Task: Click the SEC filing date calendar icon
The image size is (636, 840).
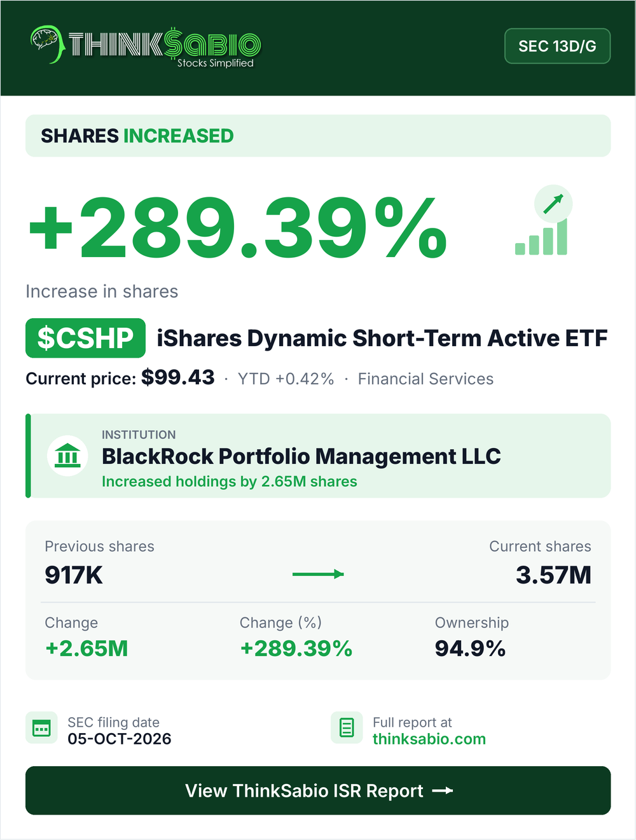Action: point(41,727)
